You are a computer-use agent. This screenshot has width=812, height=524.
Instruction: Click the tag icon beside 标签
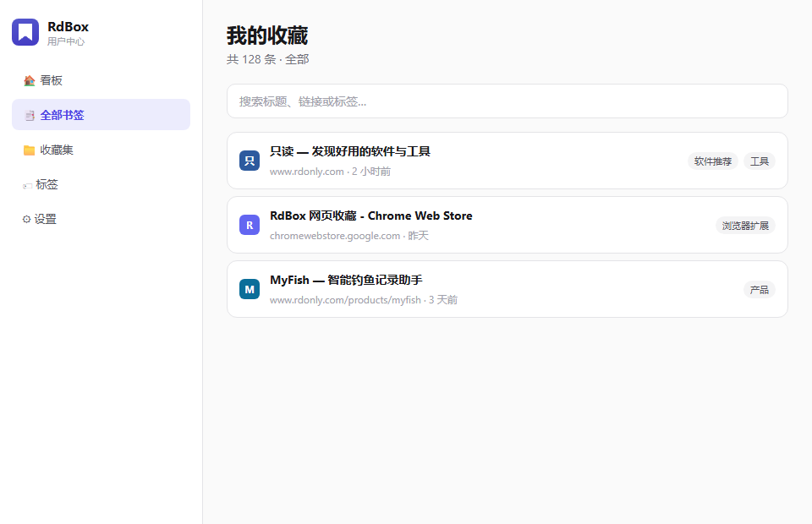(x=27, y=185)
